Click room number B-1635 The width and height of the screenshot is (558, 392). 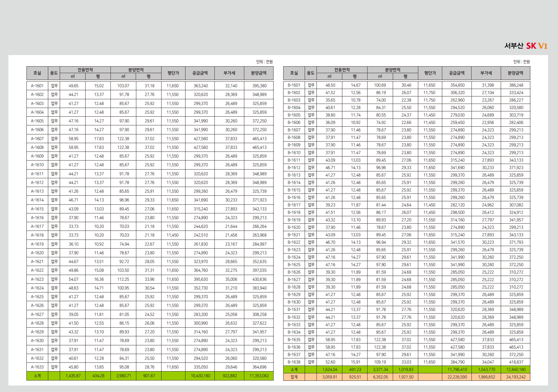tap(294, 340)
